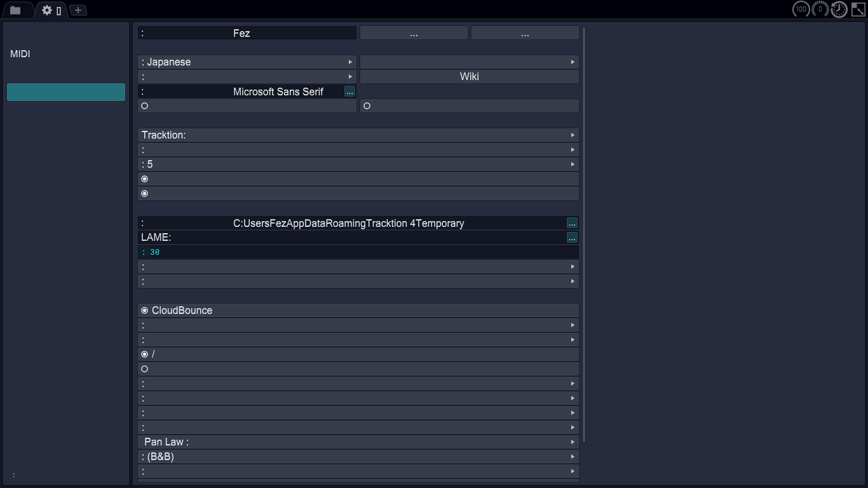
Task: Click the 100 percent circular indicator
Action: click(801, 9)
